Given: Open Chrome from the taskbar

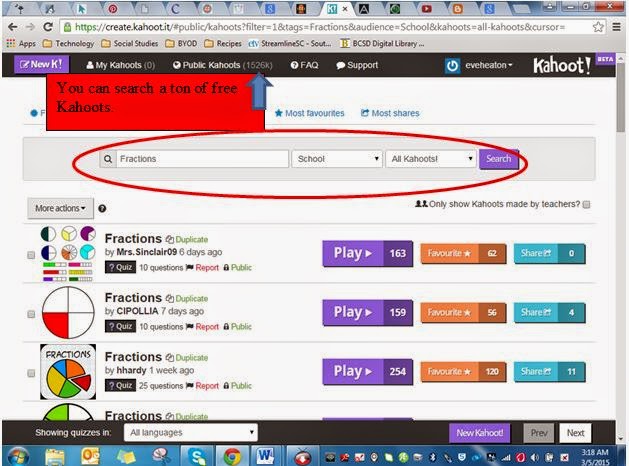Looking at the screenshot, I should pos(232,456).
